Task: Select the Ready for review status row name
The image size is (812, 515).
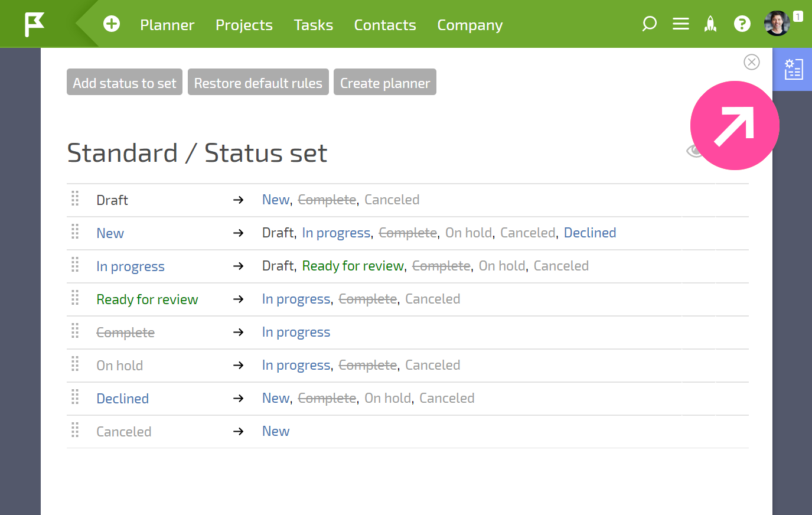Action: coord(147,300)
